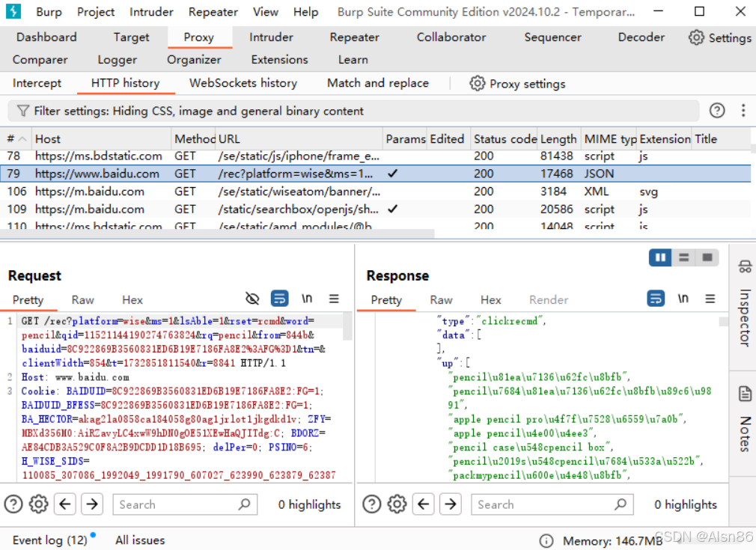Focus the Response search field
The image size is (756, 550).
tap(552, 504)
